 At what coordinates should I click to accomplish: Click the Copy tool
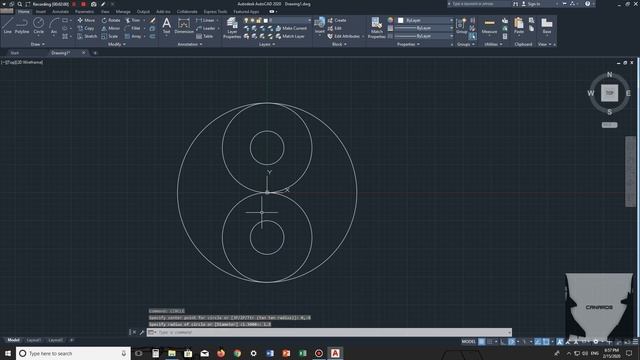(86, 28)
